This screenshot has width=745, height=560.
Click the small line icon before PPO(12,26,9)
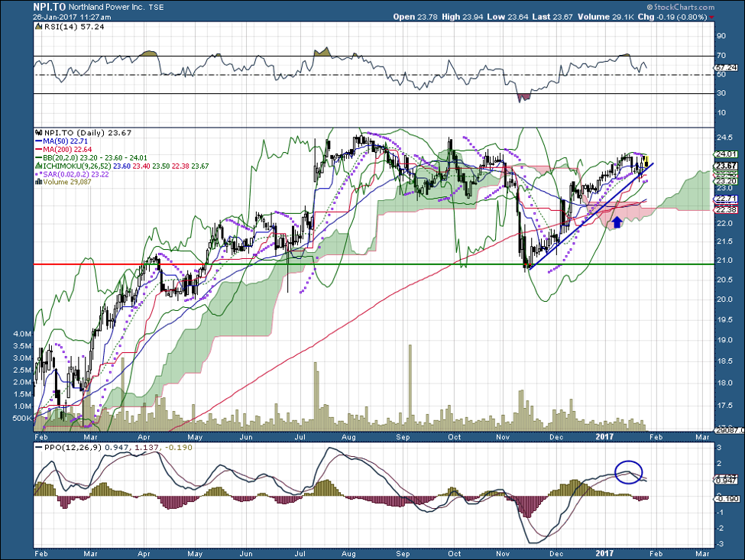pos(39,448)
